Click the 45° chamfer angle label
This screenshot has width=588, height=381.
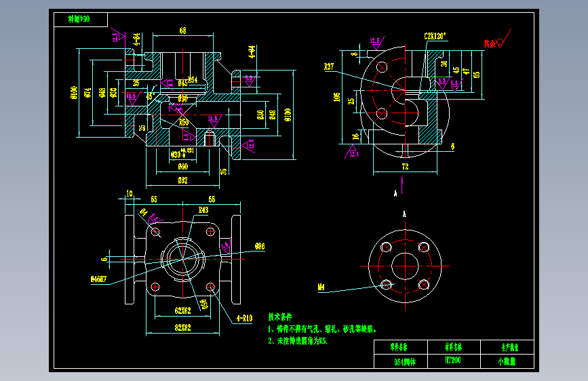[x=151, y=96]
